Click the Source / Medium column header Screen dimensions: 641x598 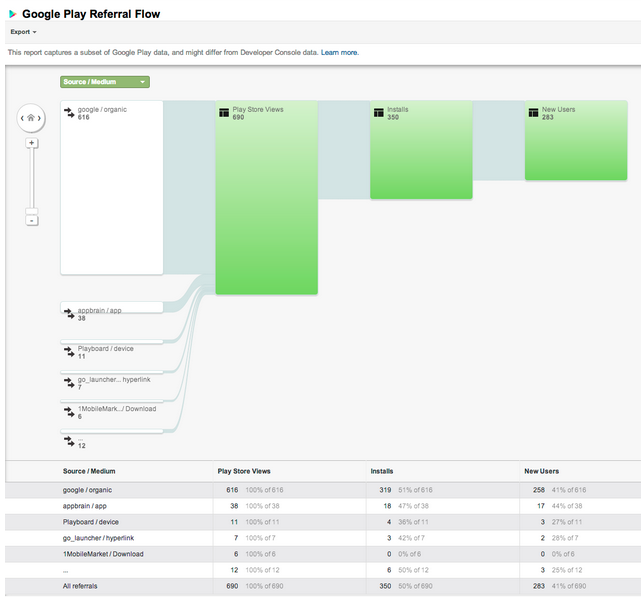tap(89, 471)
